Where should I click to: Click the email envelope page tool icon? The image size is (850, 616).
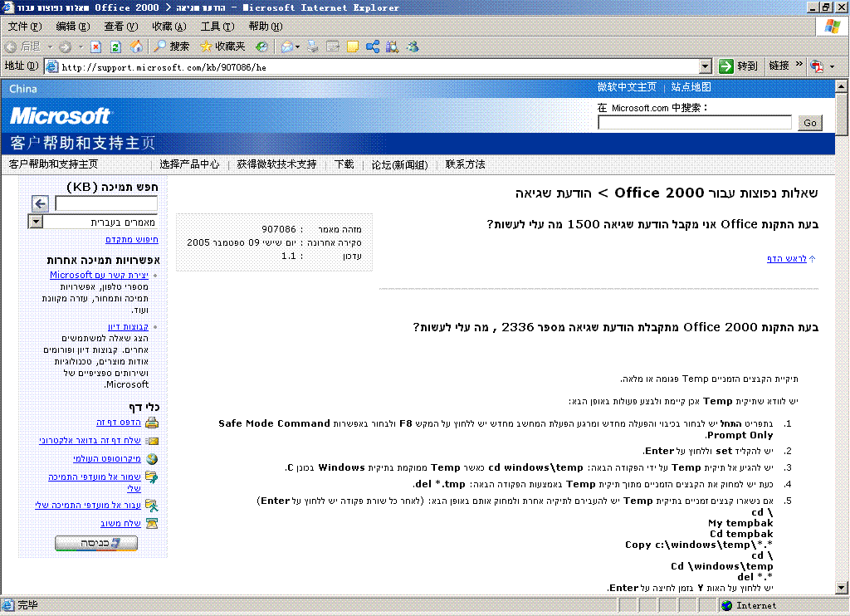click(x=153, y=441)
